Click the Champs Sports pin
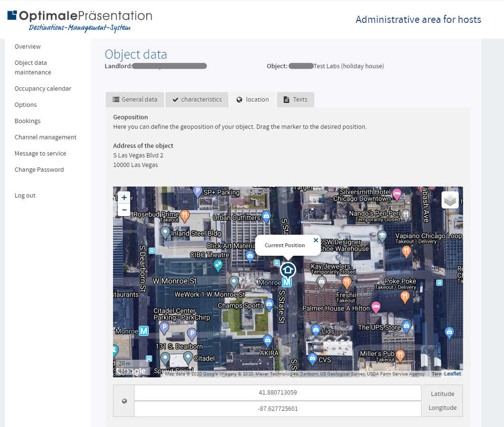The width and height of the screenshot is (504, 427). 269,304
